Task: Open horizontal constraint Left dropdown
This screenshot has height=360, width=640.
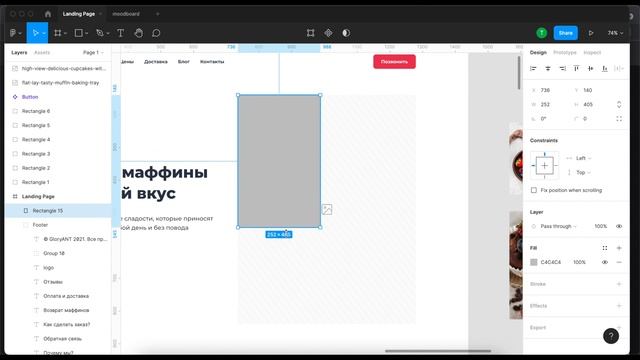Action: click(x=583, y=158)
